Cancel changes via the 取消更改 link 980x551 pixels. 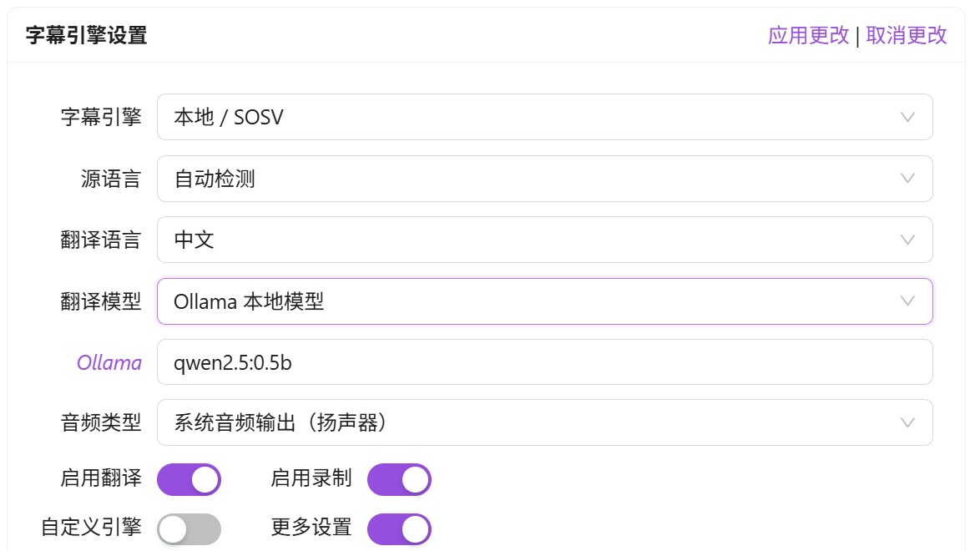tap(907, 35)
